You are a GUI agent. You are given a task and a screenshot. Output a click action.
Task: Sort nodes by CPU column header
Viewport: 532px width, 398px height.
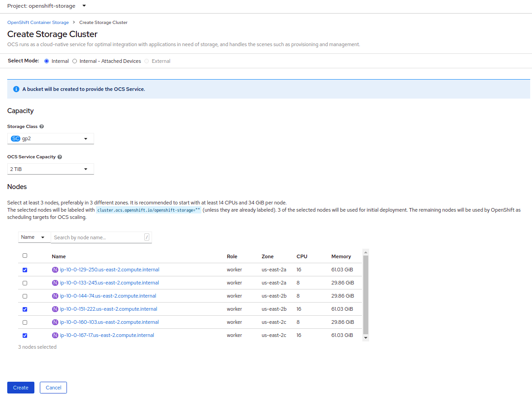(302, 256)
